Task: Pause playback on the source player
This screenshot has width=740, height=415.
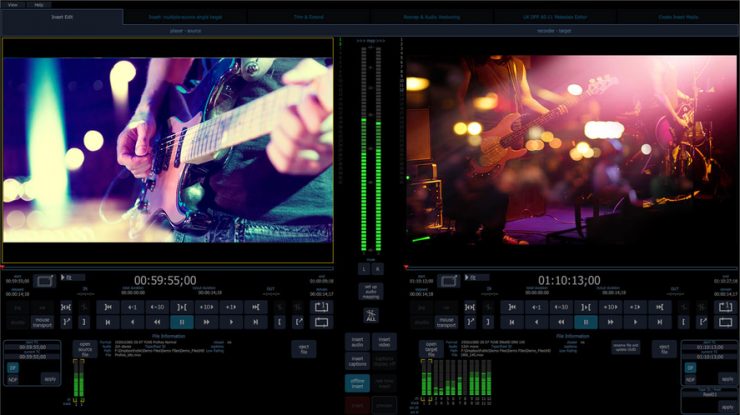Action: coord(181,322)
